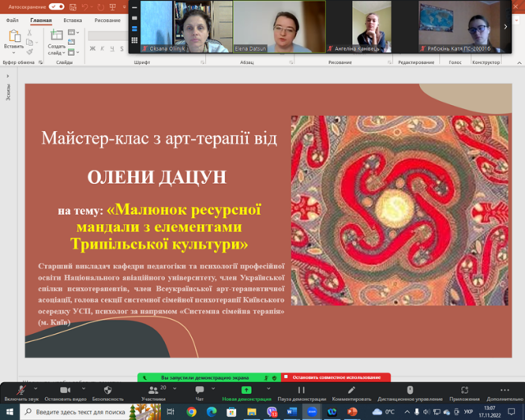The width and height of the screenshot is (525, 420).
Task: Switch Zoom video panel to grid view
Action: [x=135, y=40]
